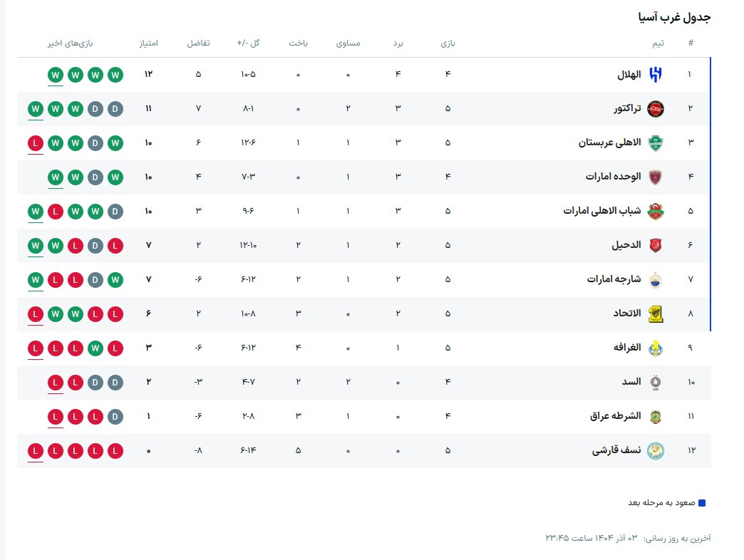
Task: Click Al Ahli Saudi green crest
Action: [x=655, y=142]
